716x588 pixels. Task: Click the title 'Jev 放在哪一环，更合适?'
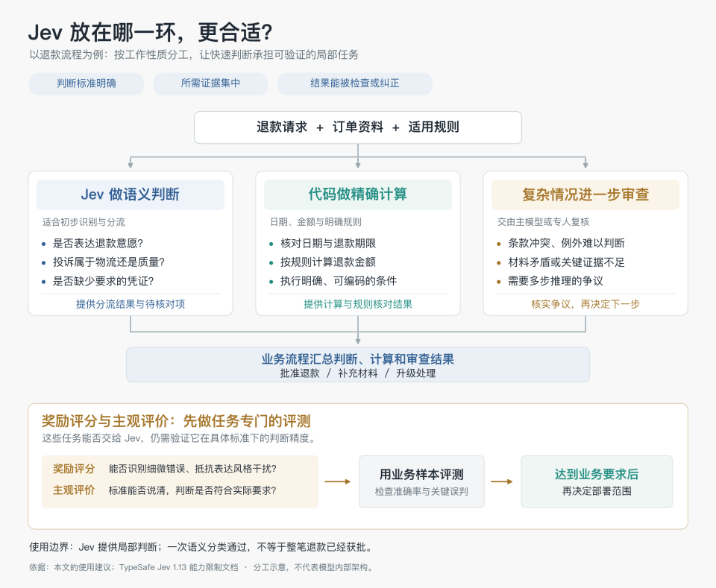[150, 32]
